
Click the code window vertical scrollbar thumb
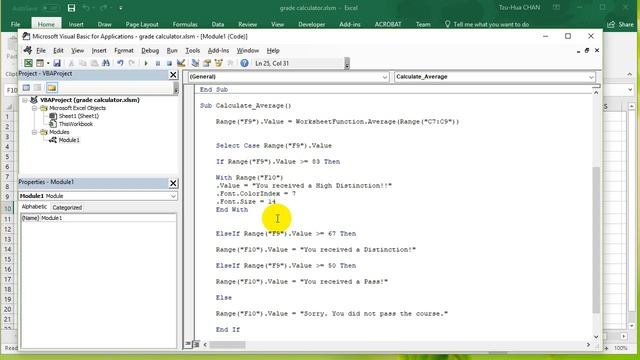[596, 240]
